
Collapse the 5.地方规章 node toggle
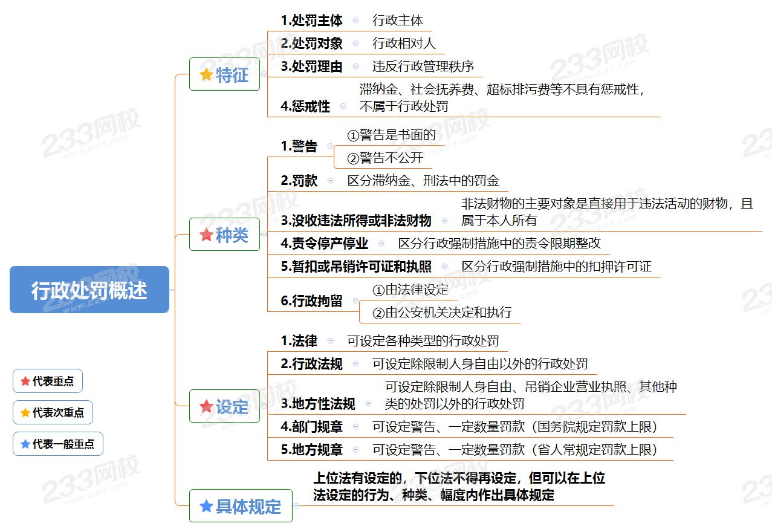tap(355, 449)
